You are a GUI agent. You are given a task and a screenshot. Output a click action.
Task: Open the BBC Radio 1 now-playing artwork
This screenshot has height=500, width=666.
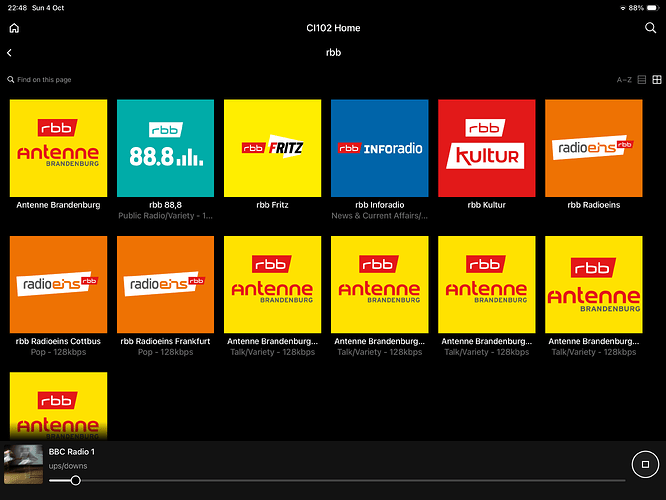23,464
